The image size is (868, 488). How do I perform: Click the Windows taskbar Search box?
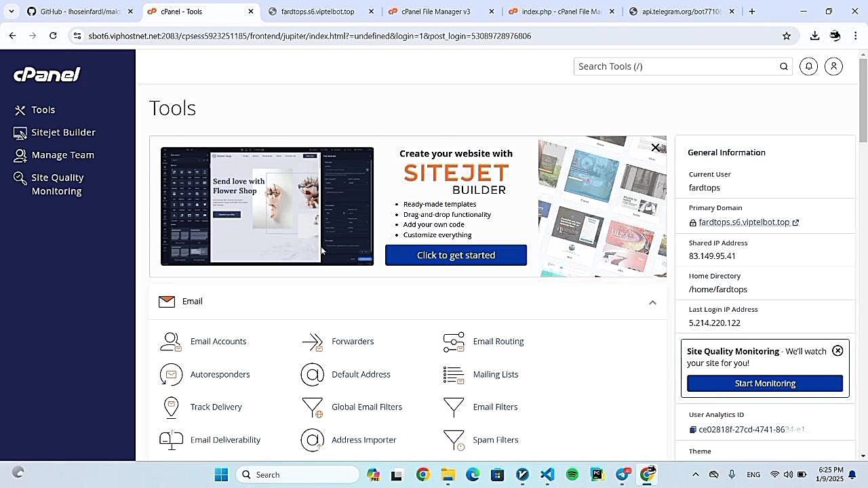pyautogui.click(x=298, y=474)
